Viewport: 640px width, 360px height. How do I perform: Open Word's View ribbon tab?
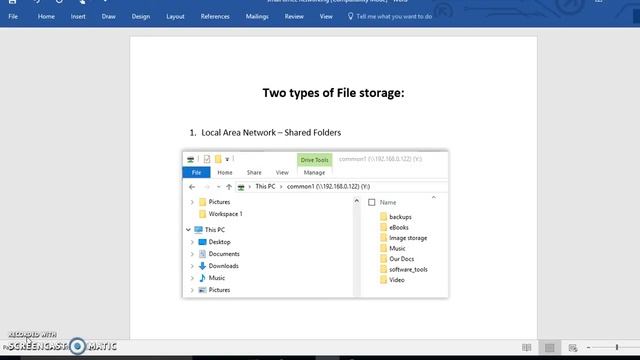(x=326, y=17)
